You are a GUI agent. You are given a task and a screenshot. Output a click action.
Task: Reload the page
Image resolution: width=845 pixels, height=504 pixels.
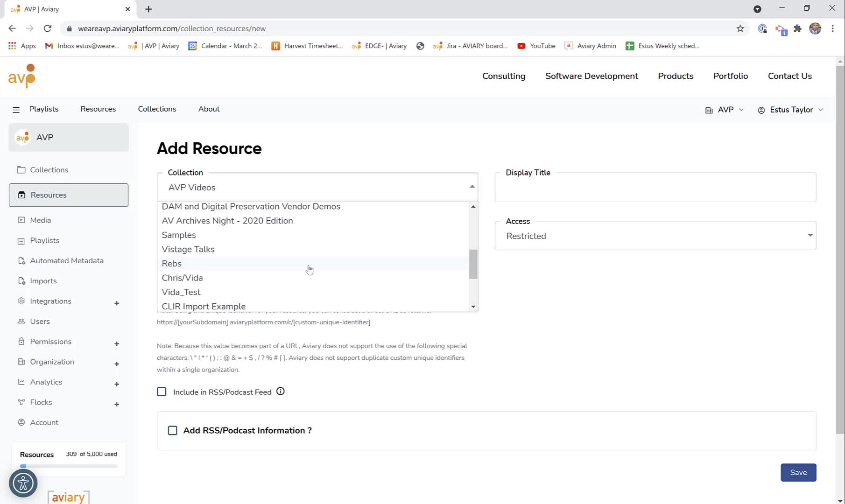(47, 28)
